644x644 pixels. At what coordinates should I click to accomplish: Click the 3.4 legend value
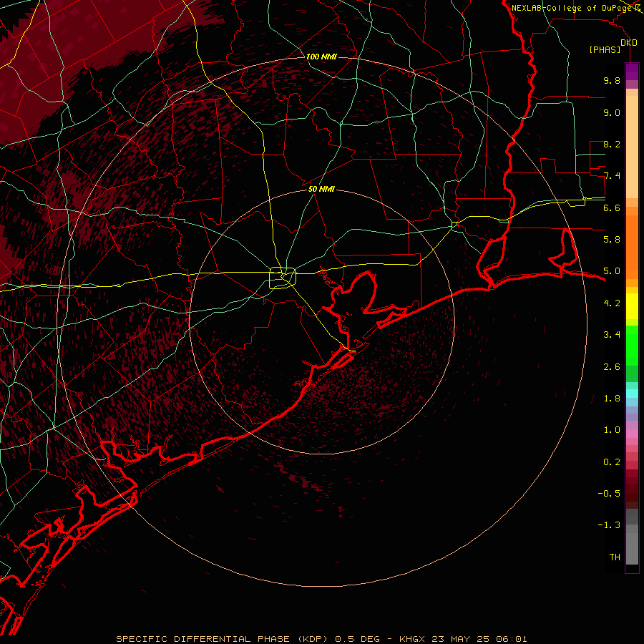click(x=612, y=335)
